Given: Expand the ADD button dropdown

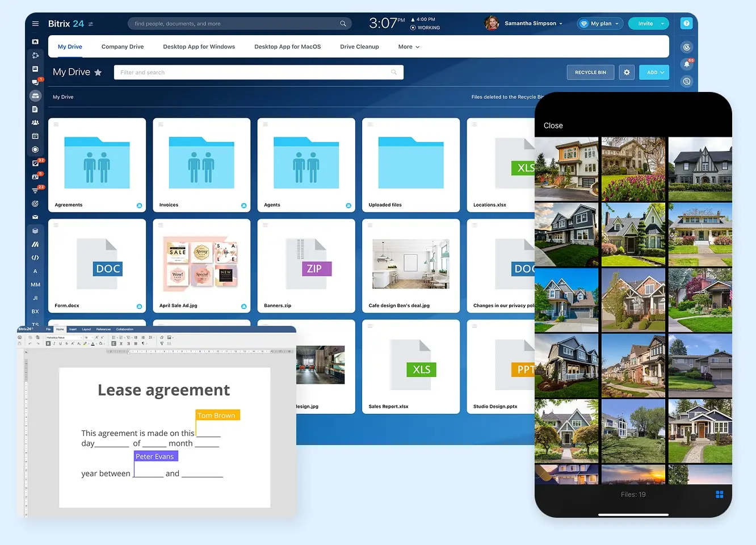Looking at the screenshot, I should click(x=654, y=73).
